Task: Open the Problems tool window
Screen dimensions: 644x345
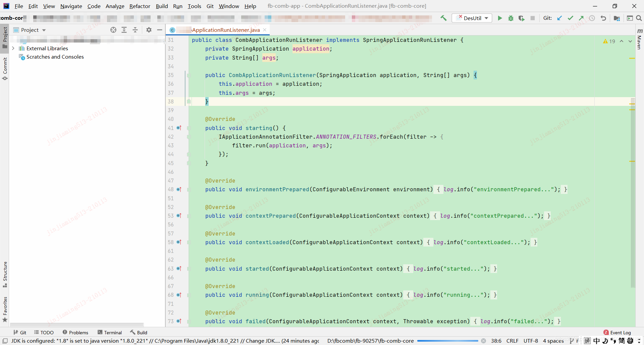Action: click(x=75, y=332)
